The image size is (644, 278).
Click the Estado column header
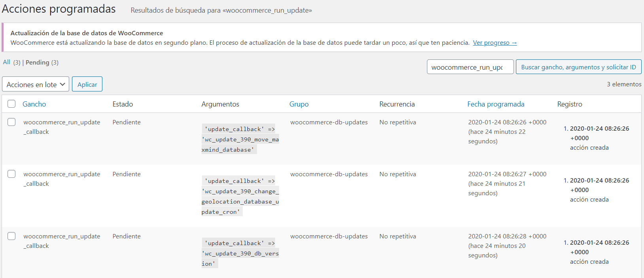tap(123, 104)
